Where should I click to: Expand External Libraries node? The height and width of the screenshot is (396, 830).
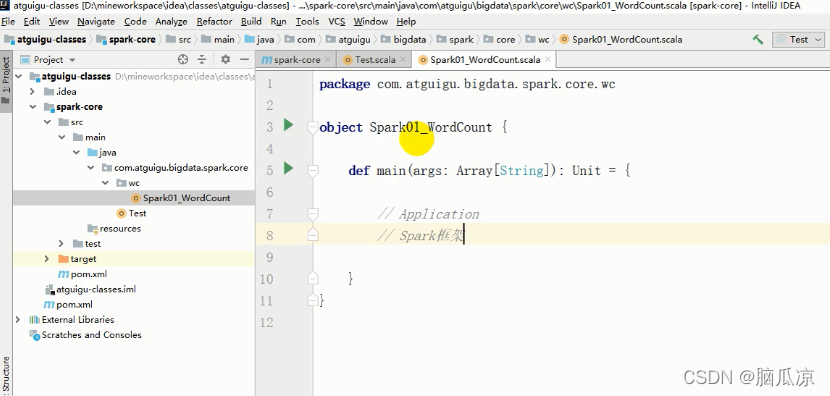(18, 320)
